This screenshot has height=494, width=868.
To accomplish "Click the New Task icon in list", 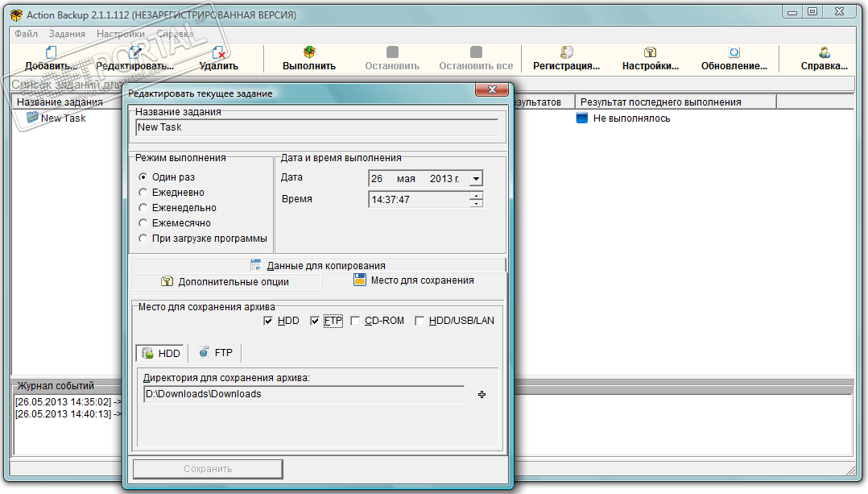I will pyautogui.click(x=32, y=118).
